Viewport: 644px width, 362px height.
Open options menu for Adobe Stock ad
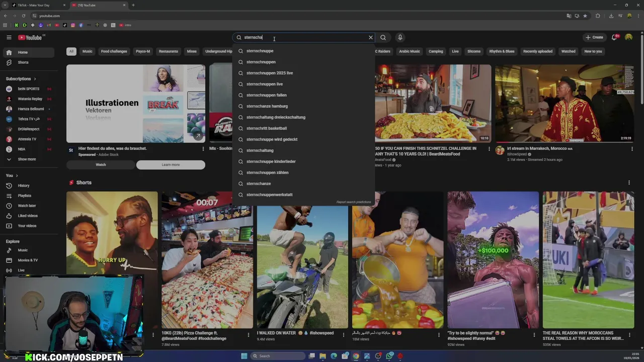coord(203,149)
